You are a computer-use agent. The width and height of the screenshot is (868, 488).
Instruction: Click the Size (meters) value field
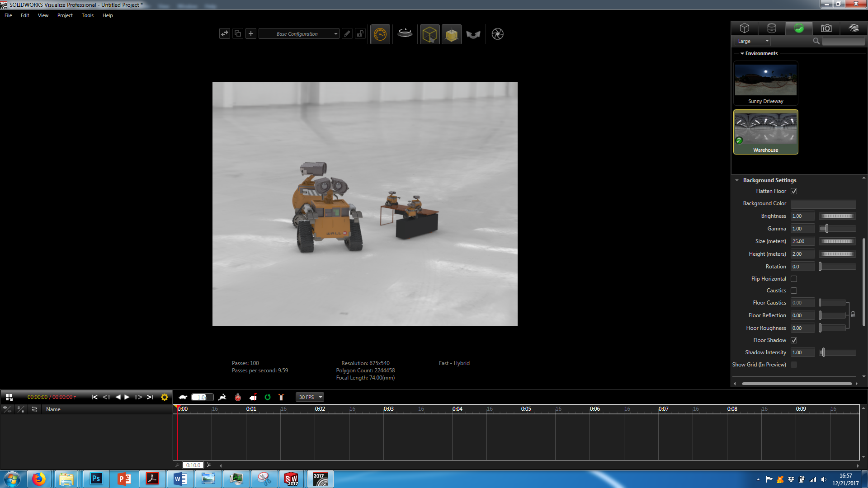coord(802,241)
